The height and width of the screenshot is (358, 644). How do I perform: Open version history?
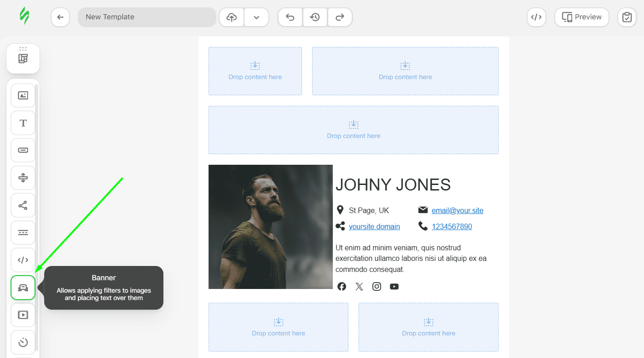[x=315, y=17]
